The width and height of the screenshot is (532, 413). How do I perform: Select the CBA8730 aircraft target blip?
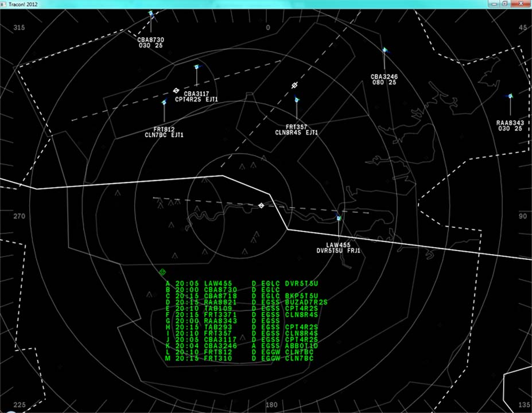151,14
